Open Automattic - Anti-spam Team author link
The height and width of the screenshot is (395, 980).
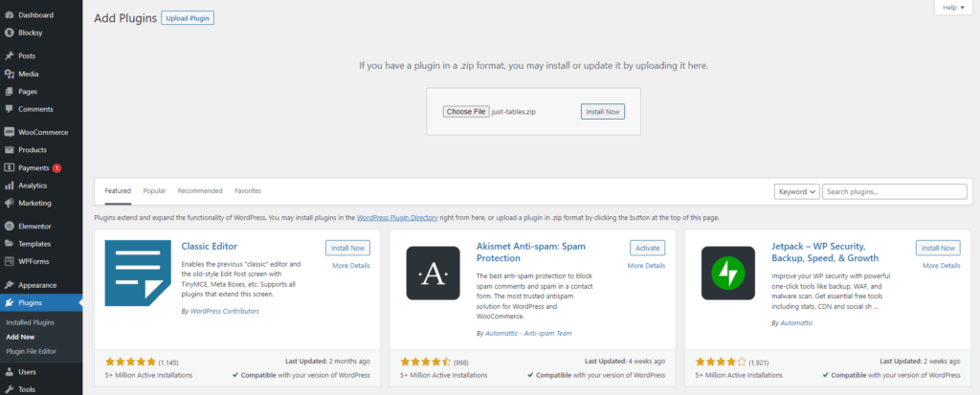[528, 333]
